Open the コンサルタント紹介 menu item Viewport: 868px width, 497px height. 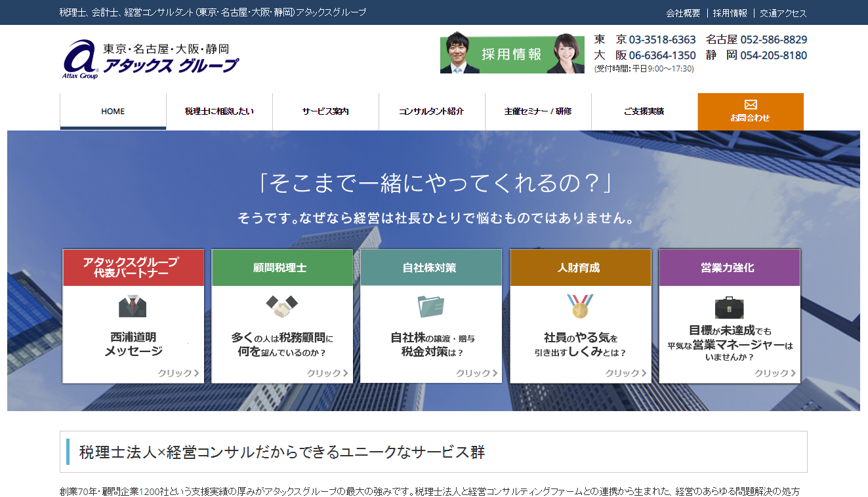click(432, 111)
